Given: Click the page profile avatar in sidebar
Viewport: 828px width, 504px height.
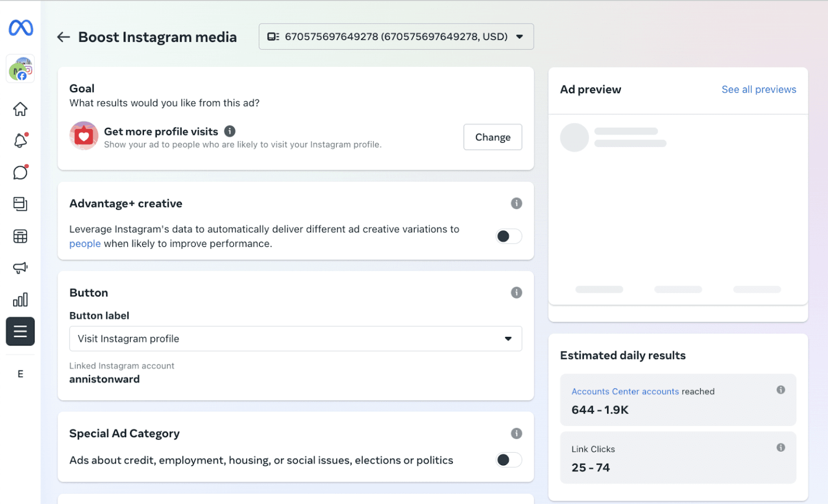Looking at the screenshot, I should 20,69.
